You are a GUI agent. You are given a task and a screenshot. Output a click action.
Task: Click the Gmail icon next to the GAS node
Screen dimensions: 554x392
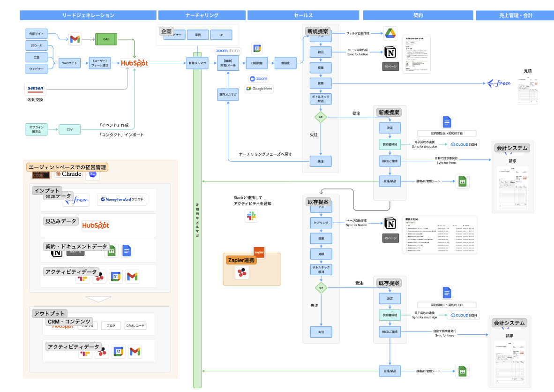(75, 39)
